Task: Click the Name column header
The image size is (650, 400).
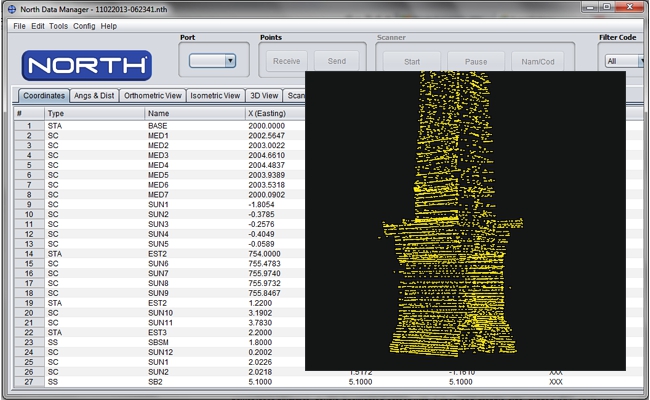Action: point(195,114)
